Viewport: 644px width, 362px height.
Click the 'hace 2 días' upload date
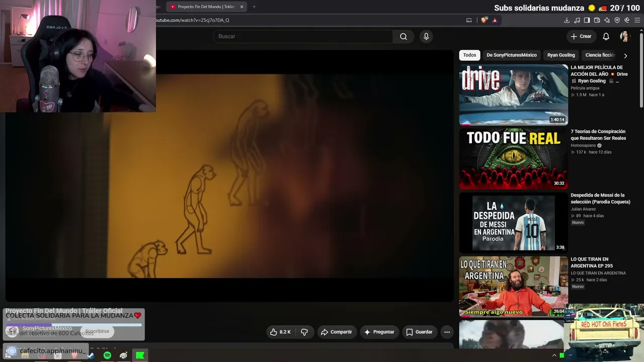point(597,280)
